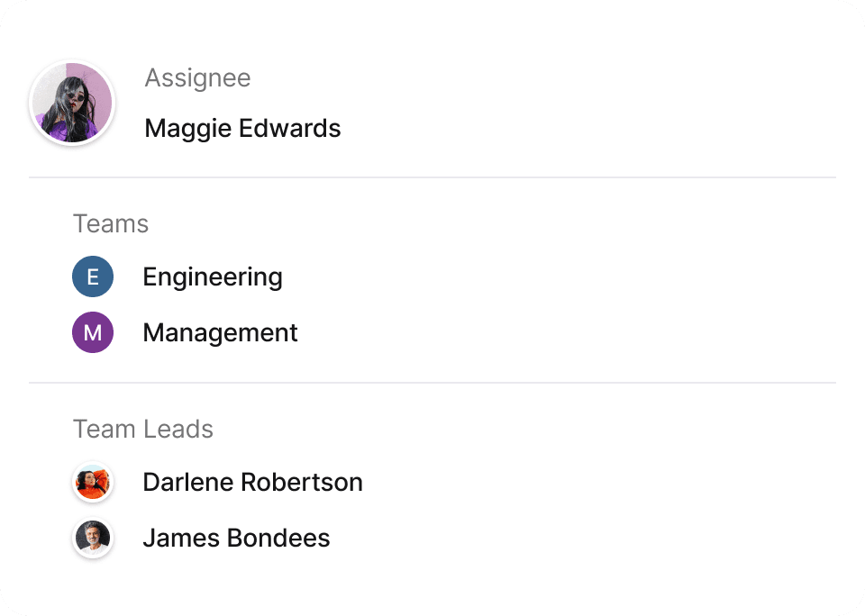Select the blue Engineering team badge
The image size is (865, 616).
[93, 276]
